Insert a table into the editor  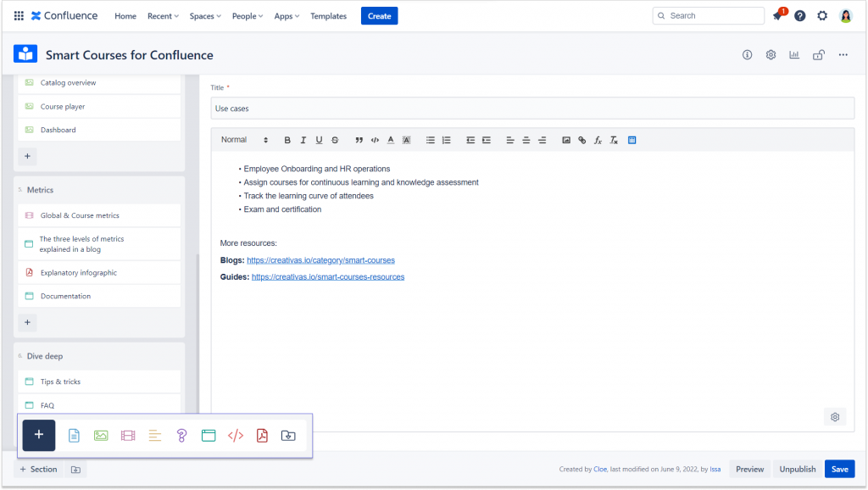[x=632, y=140]
